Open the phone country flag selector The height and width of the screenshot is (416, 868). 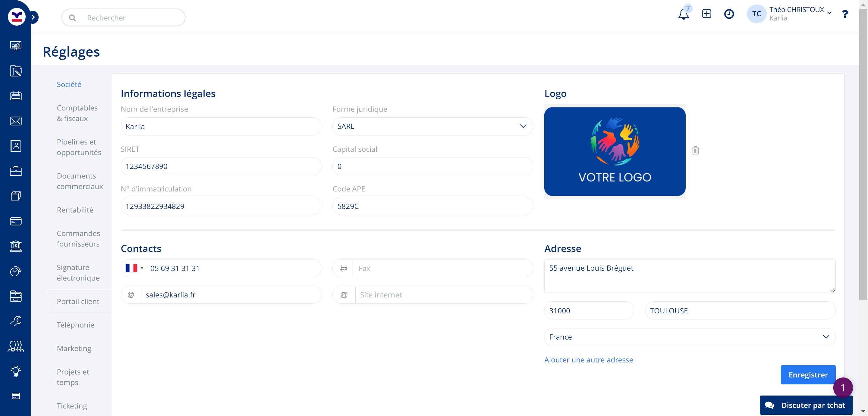coord(134,268)
